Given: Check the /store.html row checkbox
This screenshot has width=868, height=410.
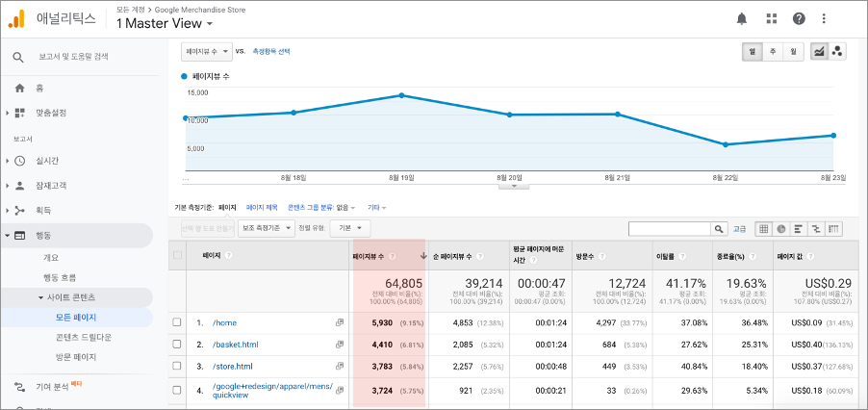Looking at the screenshot, I should 177,365.
